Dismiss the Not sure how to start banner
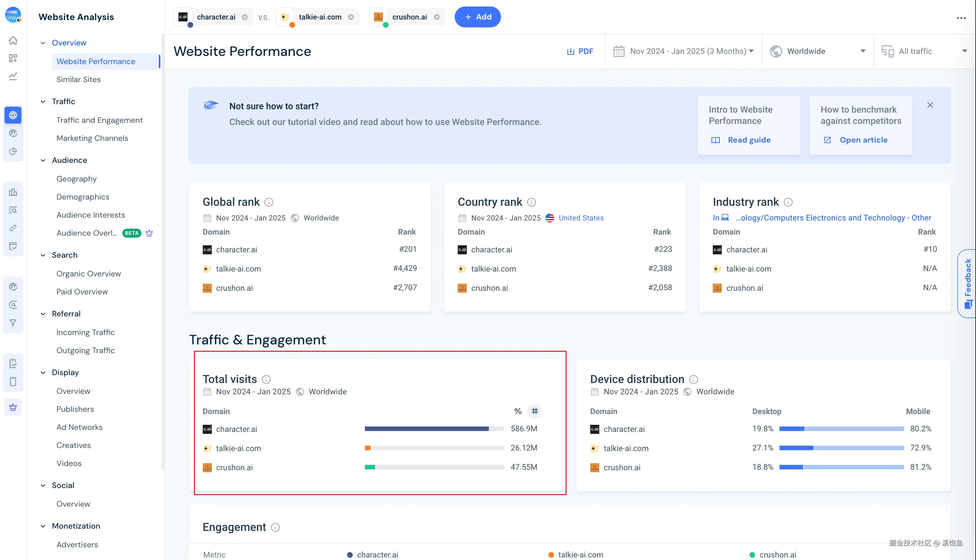 [930, 105]
